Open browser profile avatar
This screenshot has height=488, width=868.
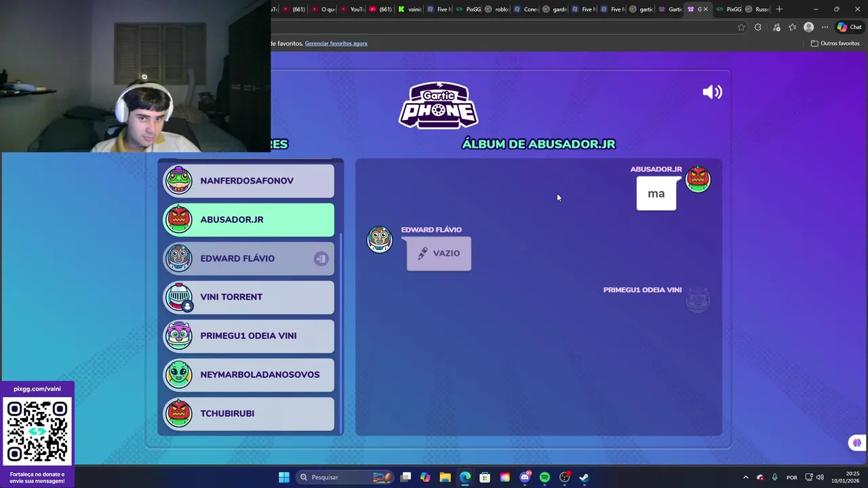[x=808, y=27]
